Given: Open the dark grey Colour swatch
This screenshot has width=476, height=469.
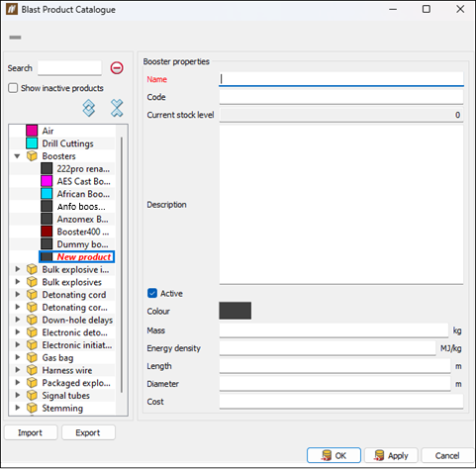Looking at the screenshot, I should pyautogui.click(x=236, y=311).
